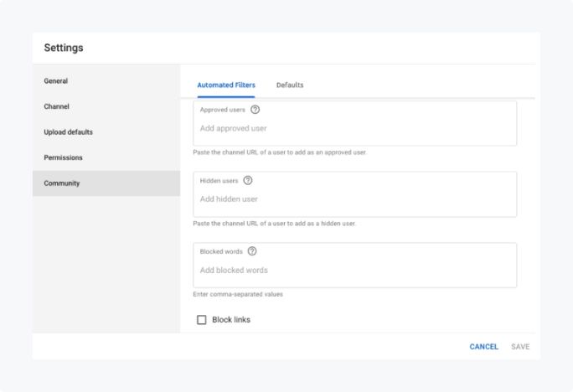573x392 pixels.
Task: Focus the Add approved user field
Action: pos(354,129)
